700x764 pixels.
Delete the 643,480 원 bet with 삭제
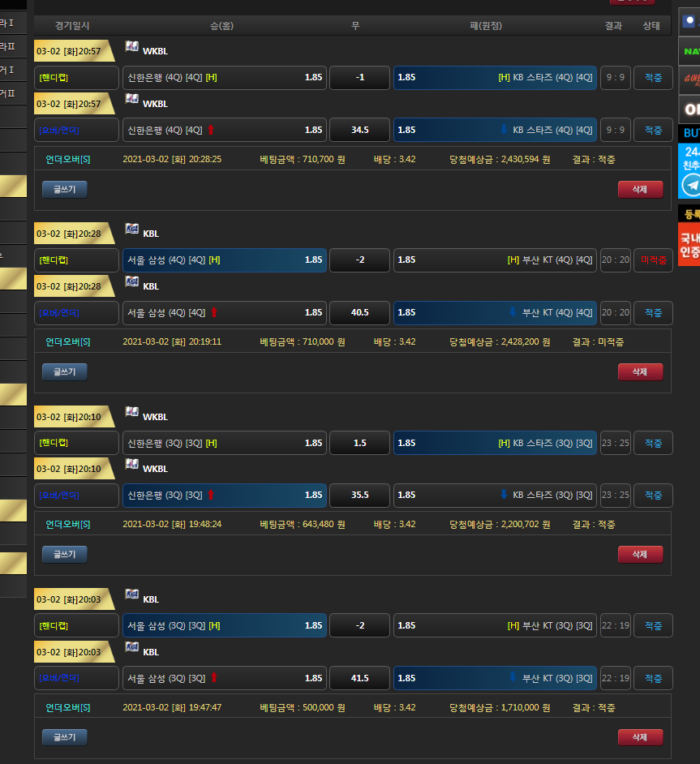coord(640,554)
